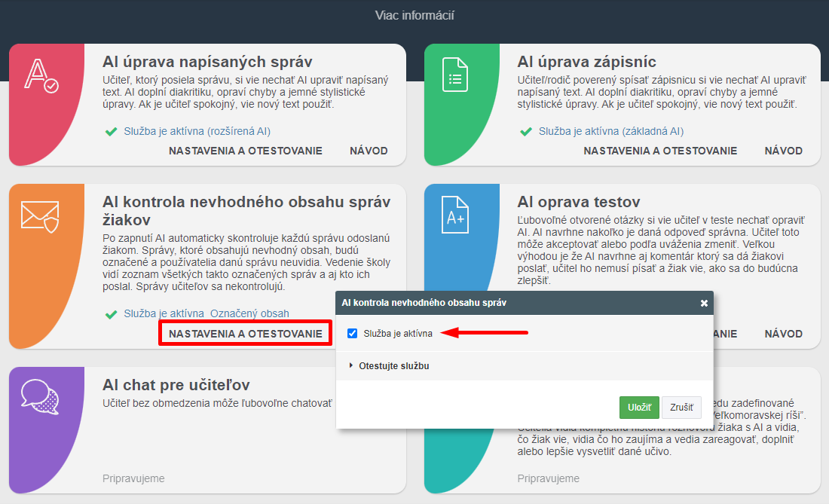Click the green document list icon

pyautogui.click(x=455, y=75)
